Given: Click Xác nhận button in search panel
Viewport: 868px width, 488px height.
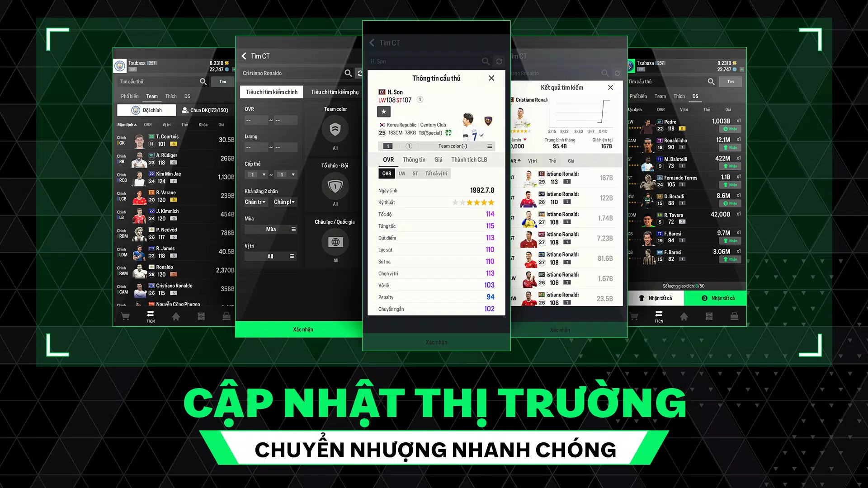Looking at the screenshot, I should click(303, 329).
